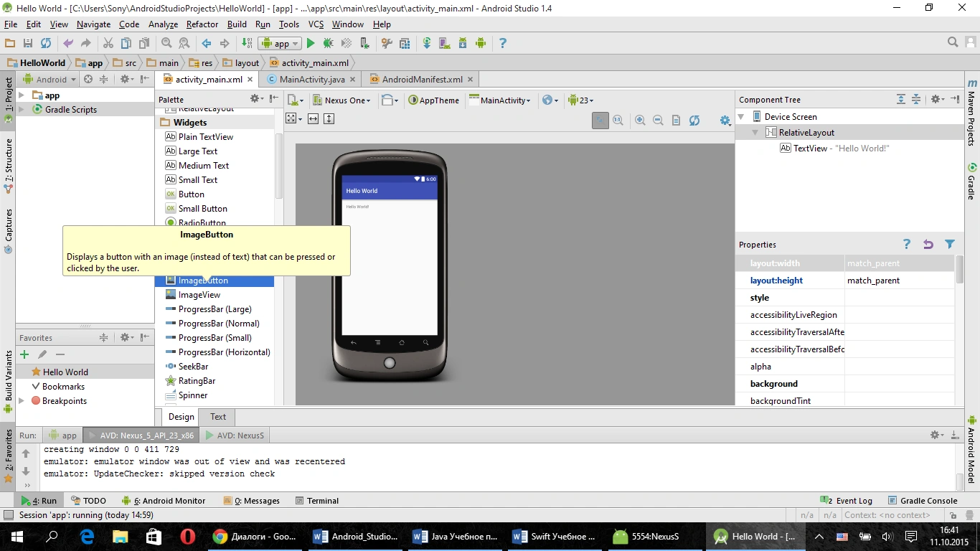Click the Debug app bug icon
The image size is (980, 551).
(x=328, y=44)
